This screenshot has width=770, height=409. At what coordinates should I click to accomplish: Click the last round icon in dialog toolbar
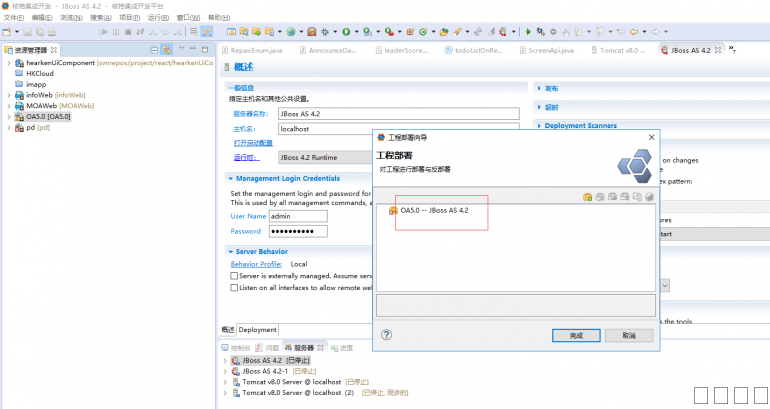[649, 196]
